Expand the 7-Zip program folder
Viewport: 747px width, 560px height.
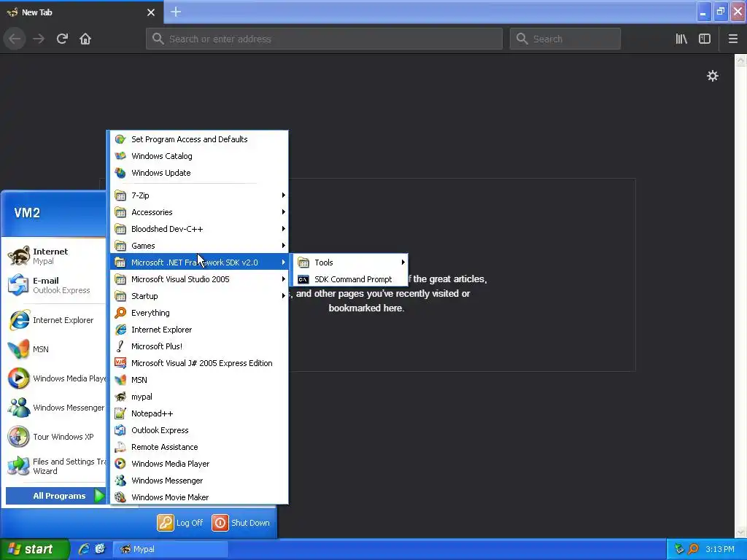(x=199, y=195)
